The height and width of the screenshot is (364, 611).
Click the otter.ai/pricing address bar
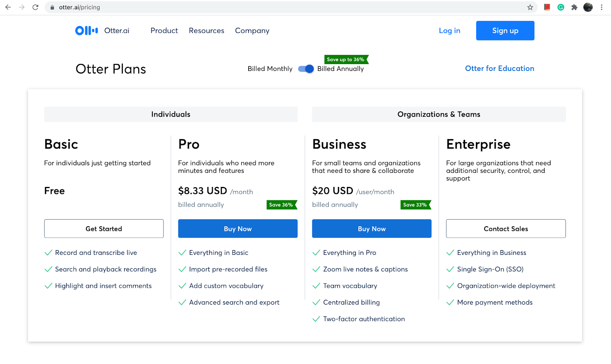coord(290,7)
